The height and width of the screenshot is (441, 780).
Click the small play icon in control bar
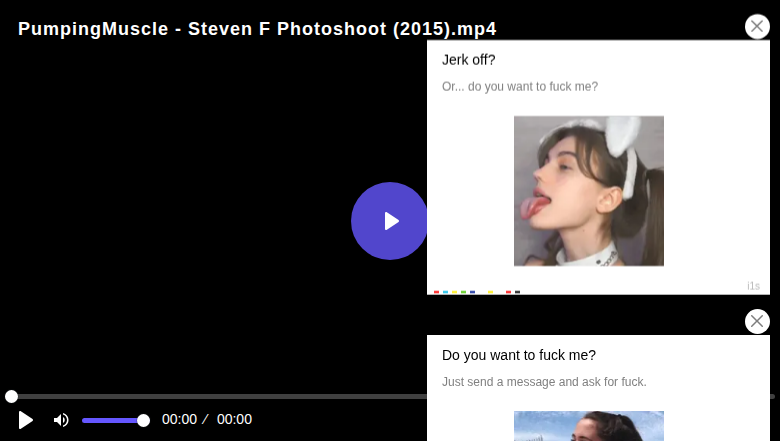pyautogui.click(x=26, y=420)
